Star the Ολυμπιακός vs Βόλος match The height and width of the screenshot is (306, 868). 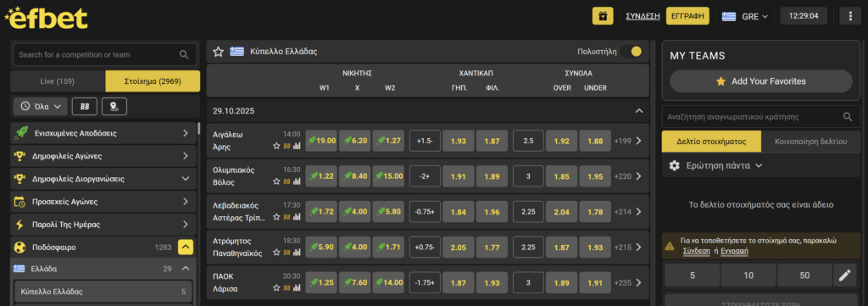[x=276, y=181]
